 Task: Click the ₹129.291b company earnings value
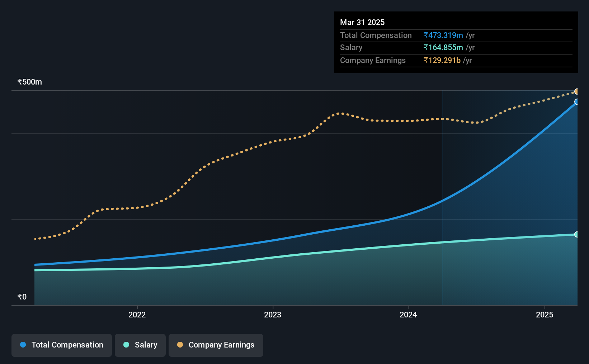(x=442, y=60)
